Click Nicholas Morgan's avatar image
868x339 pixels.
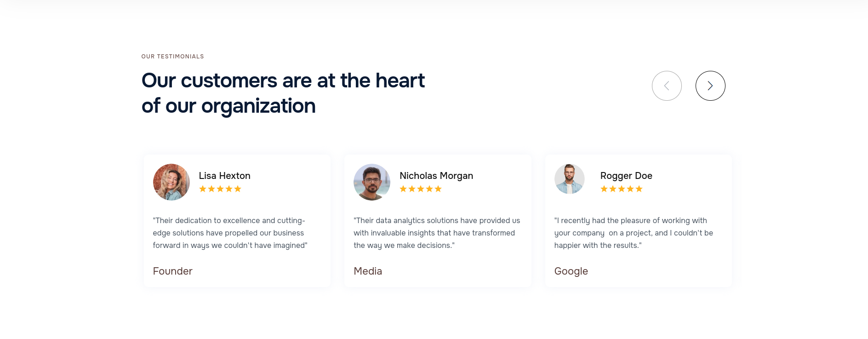pos(372,182)
